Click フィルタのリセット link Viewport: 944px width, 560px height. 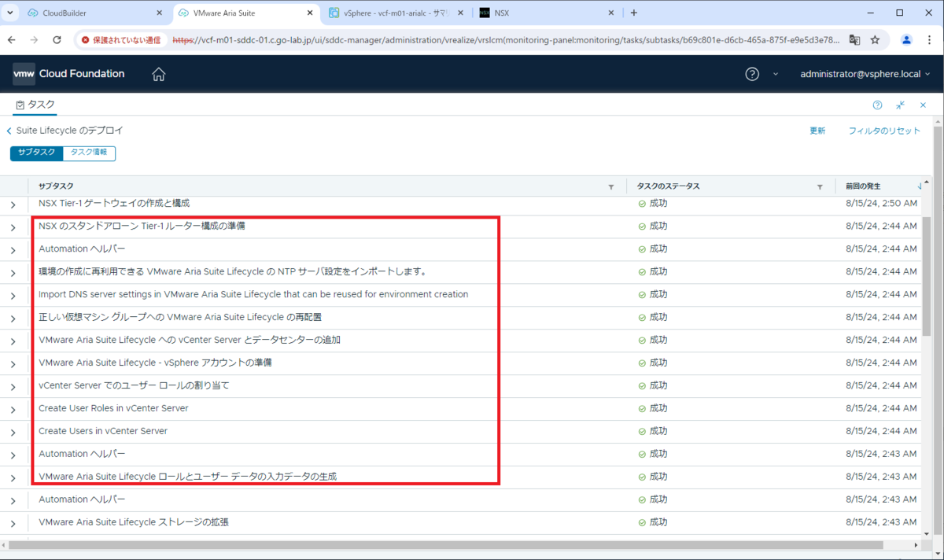[884, 131]
